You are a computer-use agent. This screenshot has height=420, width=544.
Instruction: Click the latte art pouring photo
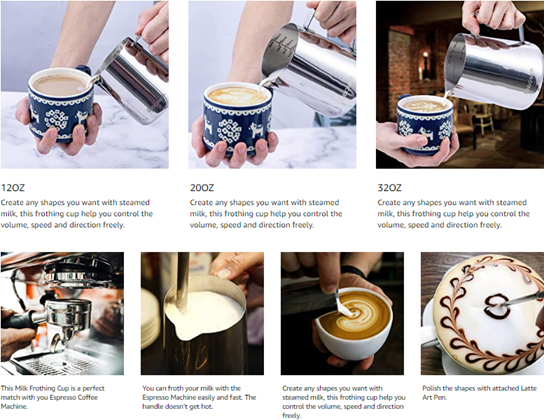click(342, 313)
